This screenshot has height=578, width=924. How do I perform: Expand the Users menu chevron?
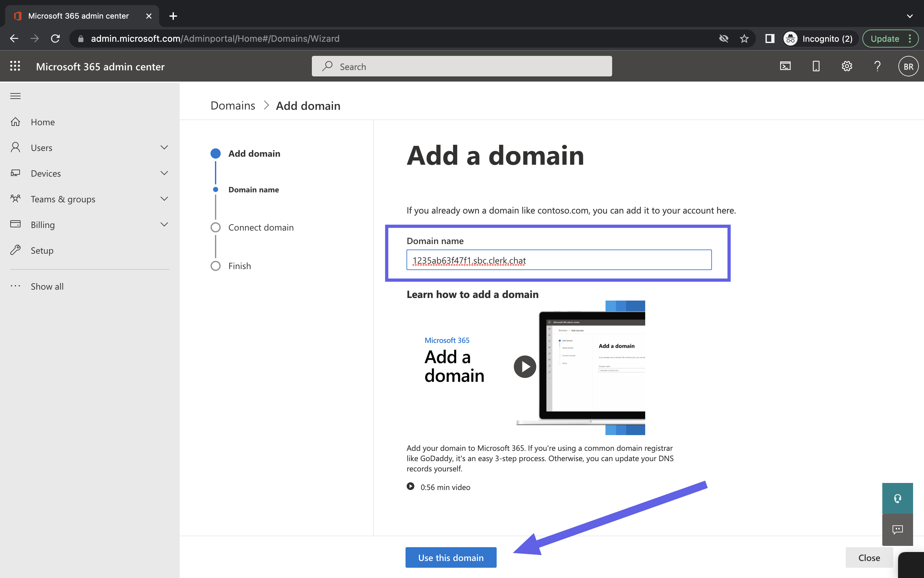tap(164, 148)
